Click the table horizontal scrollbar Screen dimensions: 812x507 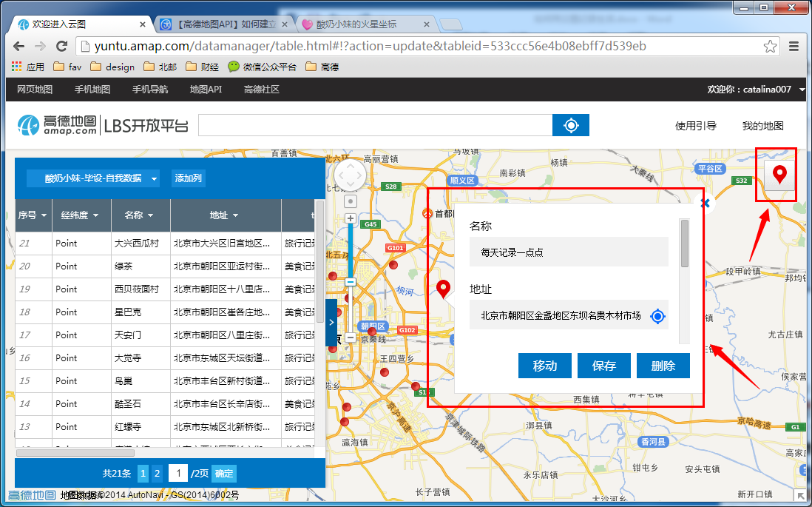pos(75,452)
